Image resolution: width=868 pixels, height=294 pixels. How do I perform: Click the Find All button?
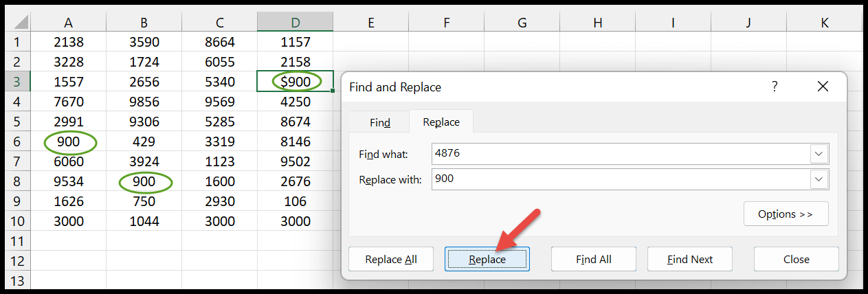[594, 260]
